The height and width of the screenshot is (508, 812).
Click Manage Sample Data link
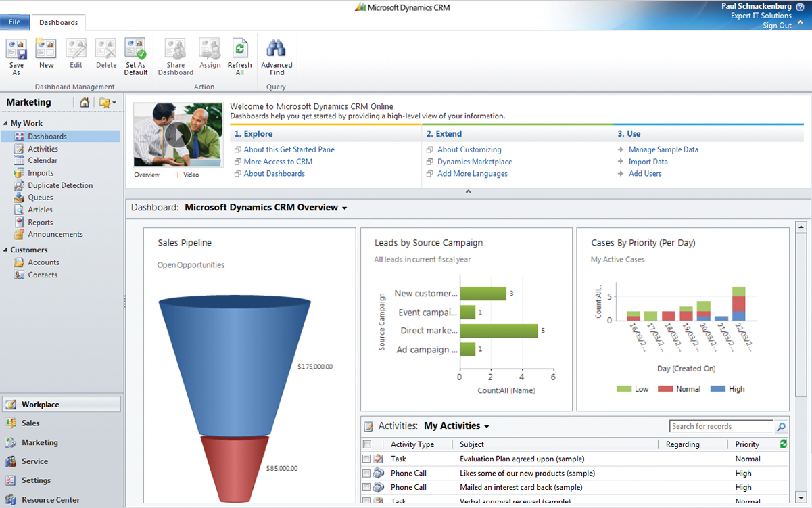click(663, 149)
